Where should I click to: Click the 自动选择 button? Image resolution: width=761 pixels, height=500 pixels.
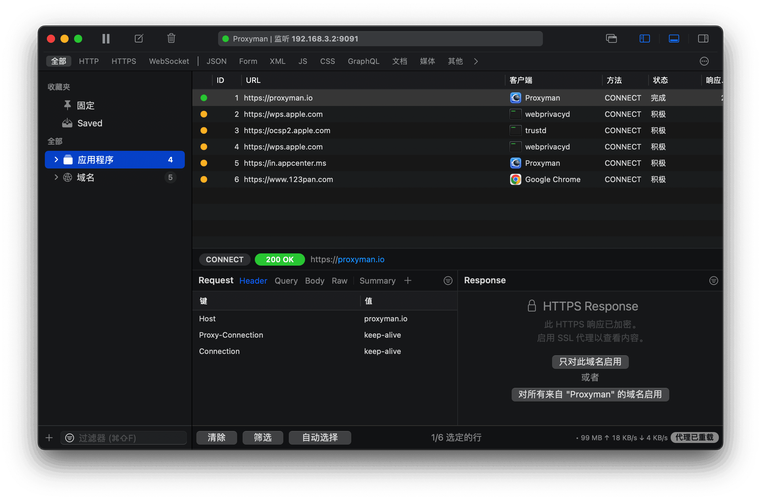(x=320, y=437)
